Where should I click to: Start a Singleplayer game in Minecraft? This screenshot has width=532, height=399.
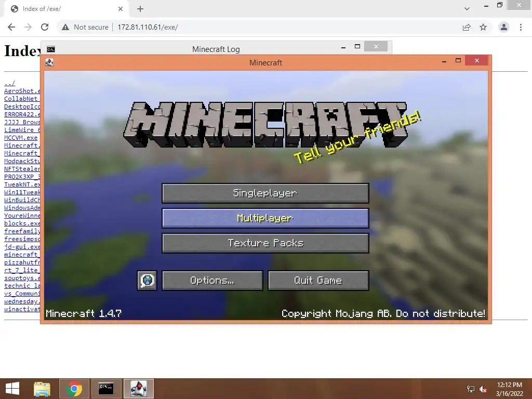click(265, 193)
